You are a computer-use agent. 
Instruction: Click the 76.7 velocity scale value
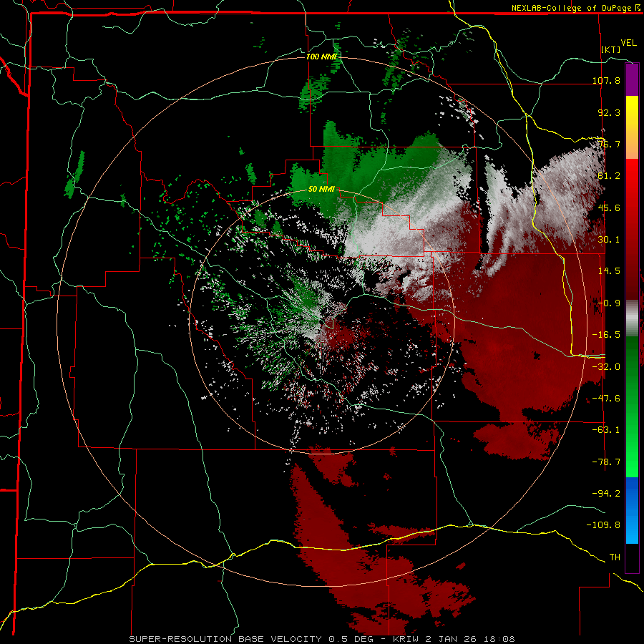coord(609,144)
